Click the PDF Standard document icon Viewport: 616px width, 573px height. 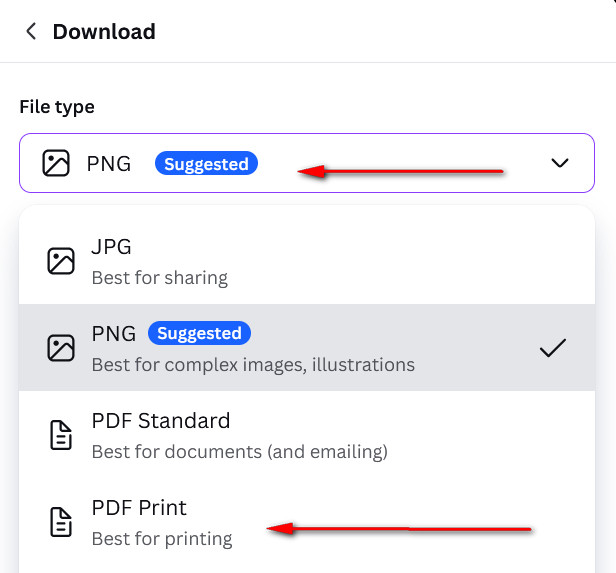click(x=61, y=435)
